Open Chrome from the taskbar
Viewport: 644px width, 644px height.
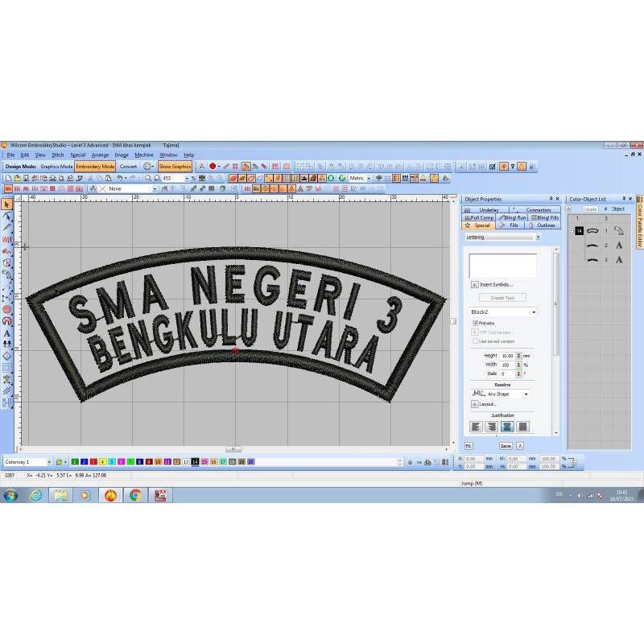click(x=133, y=497)
